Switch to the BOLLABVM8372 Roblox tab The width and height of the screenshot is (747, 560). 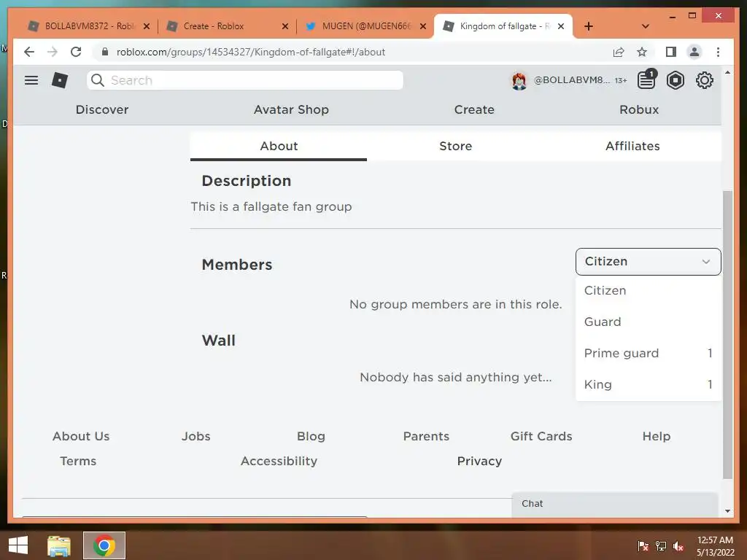point(88,26)
